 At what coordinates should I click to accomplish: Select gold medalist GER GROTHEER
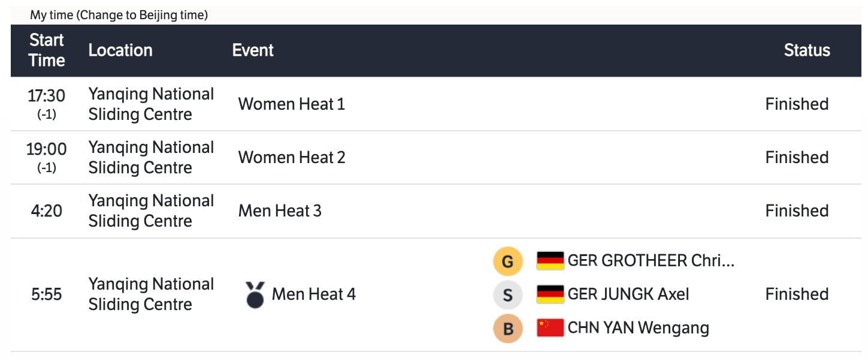coord(651,261)
